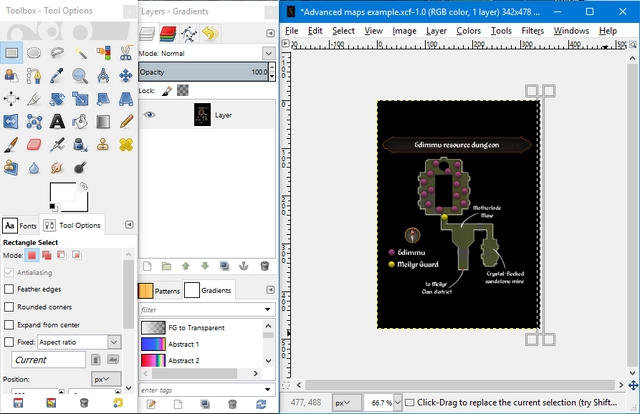Select the Color Picker tool
The height and width of the screenshot is (414, 640).
pos(57,76)
